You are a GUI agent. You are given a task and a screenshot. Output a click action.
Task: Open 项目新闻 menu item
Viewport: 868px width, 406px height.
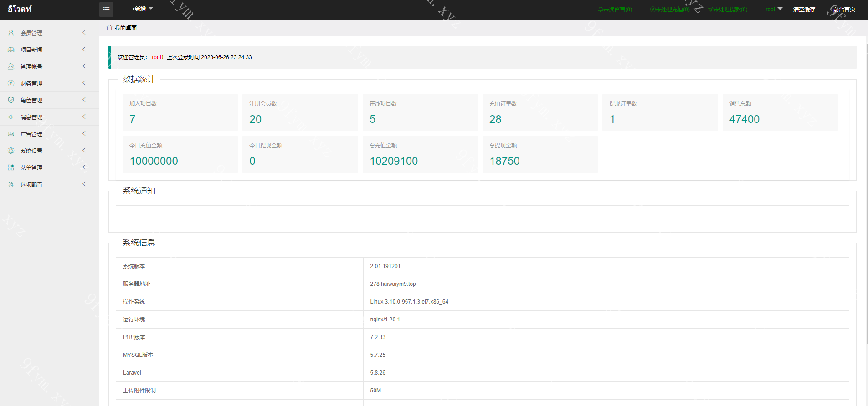tap(49, 50)
